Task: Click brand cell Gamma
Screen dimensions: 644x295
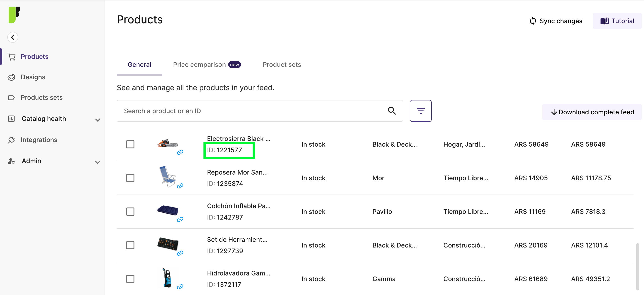Action: coord(384,279)
